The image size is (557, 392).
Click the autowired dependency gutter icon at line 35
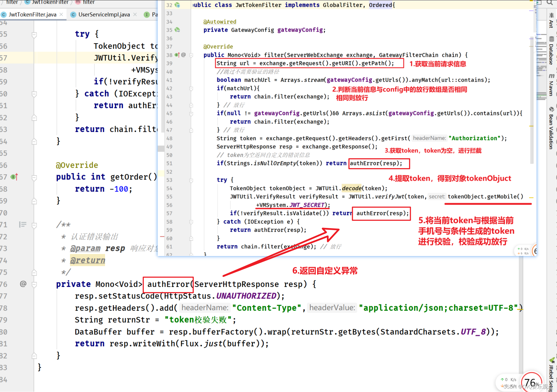177,30
